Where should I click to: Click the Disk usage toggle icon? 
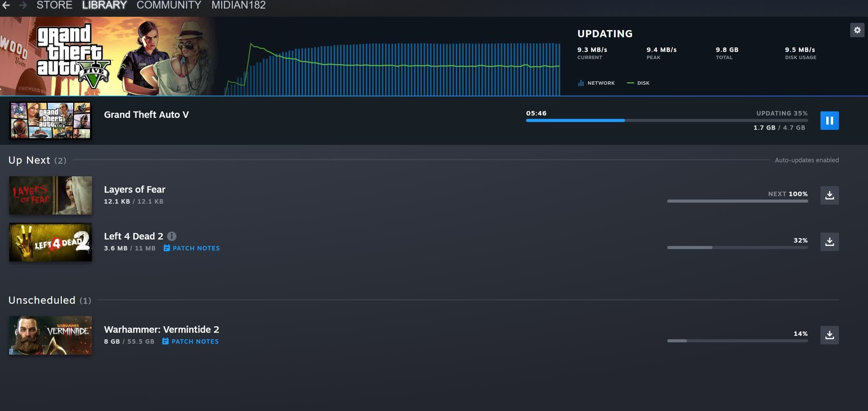630,83
